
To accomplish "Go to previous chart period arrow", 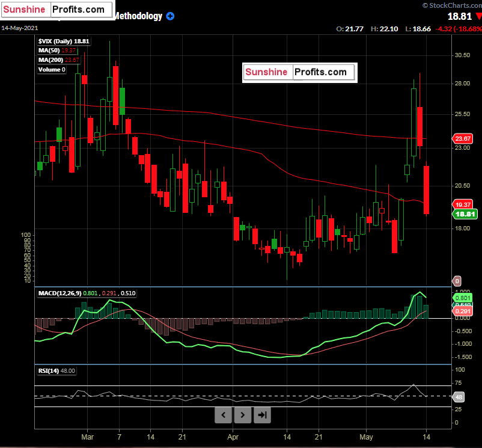I will 223,415.
